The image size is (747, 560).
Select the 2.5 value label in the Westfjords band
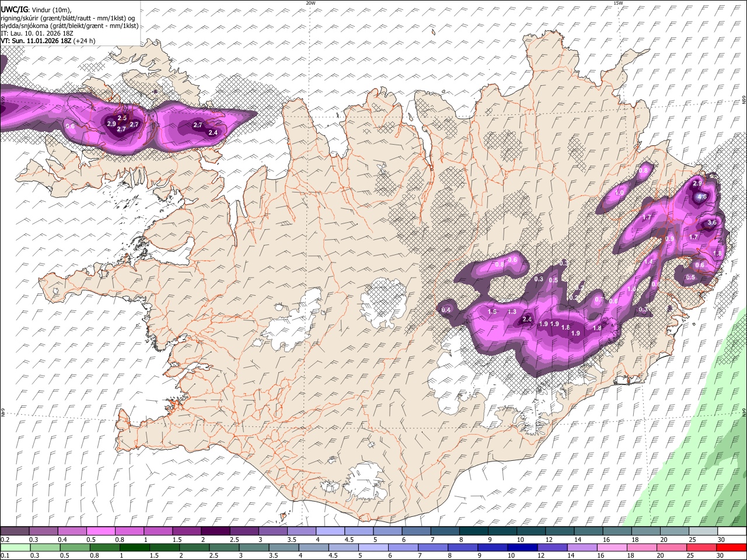(122, 118)
